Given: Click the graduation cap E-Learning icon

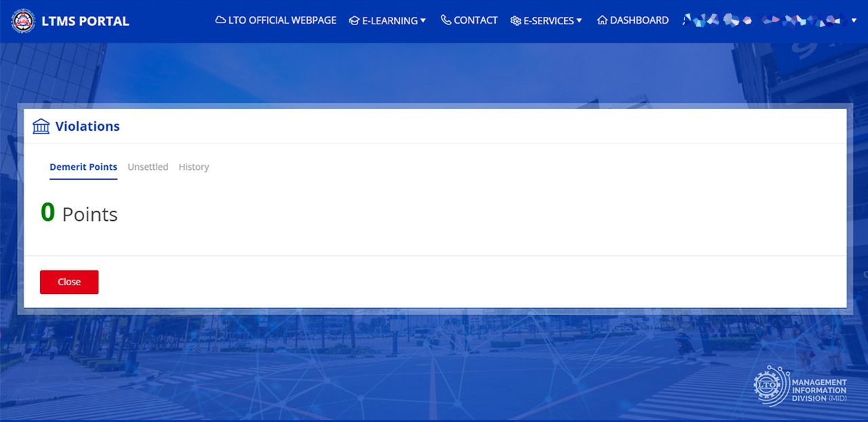Looking at the screenshot, I should pos(354,21).
